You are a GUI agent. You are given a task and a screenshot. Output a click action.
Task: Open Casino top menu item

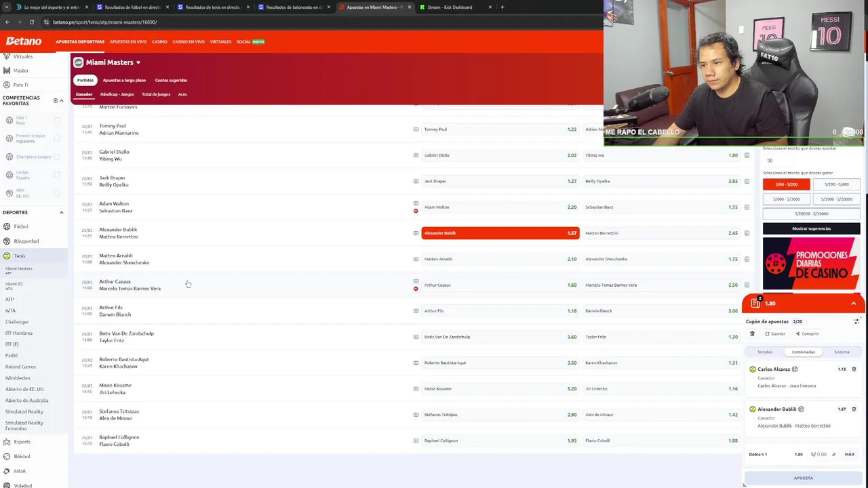pyautogui.click(x=159, y=41)
